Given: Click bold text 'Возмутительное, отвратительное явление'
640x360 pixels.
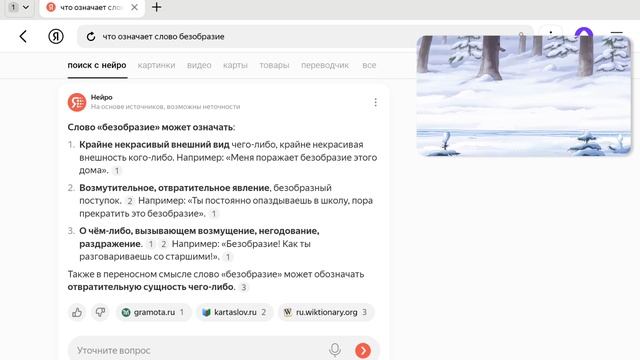Looking at the screenshot, I should (x=174, y=188).
